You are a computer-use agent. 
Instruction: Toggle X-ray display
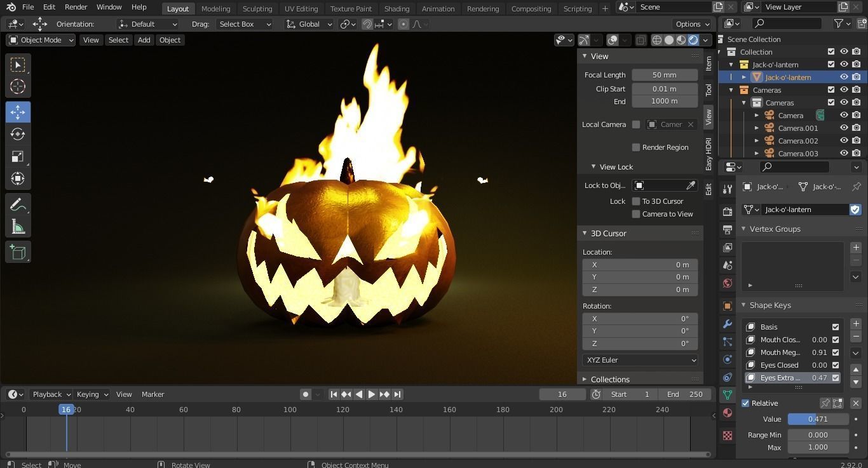click(641, 40)
